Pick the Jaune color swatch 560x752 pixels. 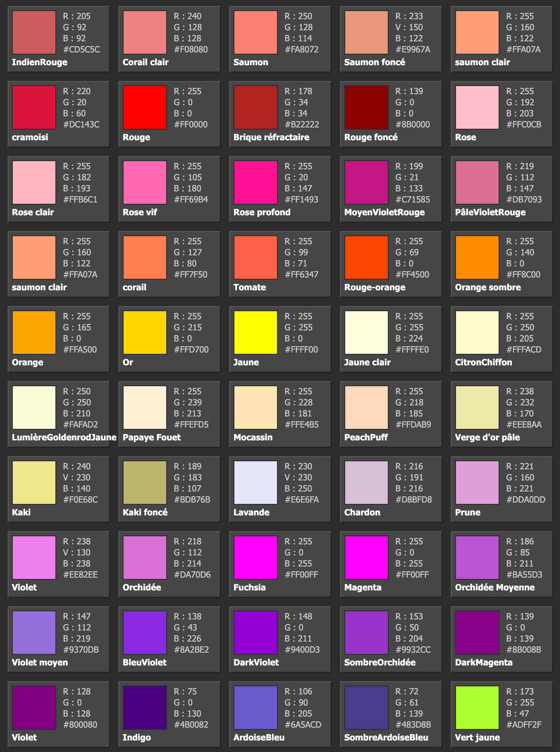256,333
